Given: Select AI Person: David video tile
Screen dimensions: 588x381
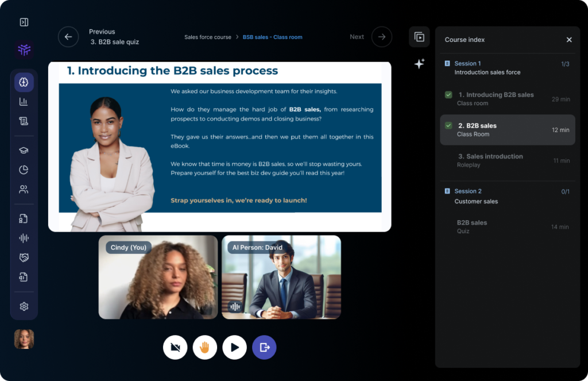Looking at the screenshot, I should click(281, 278).
